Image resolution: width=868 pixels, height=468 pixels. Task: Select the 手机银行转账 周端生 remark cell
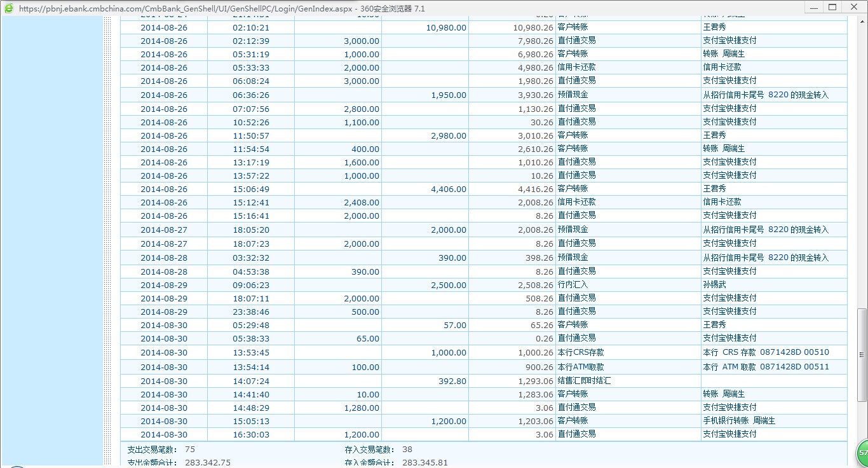click(x=739, y=421)
